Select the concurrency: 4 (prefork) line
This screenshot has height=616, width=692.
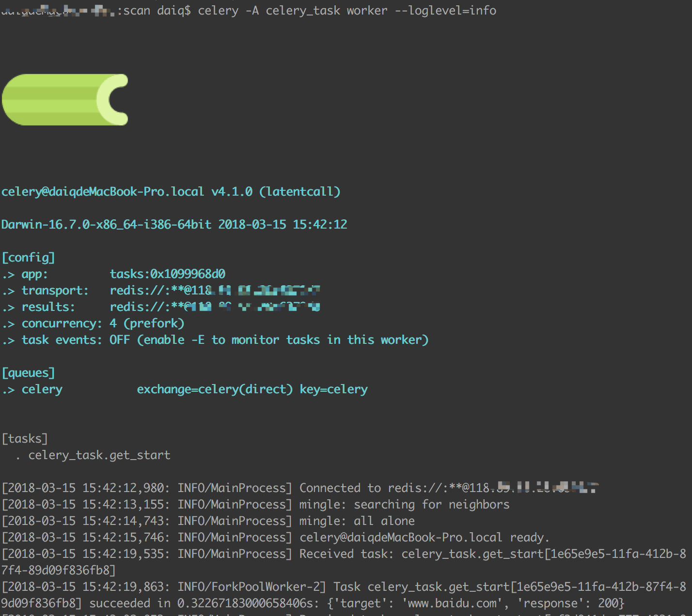tap(92, 323)
